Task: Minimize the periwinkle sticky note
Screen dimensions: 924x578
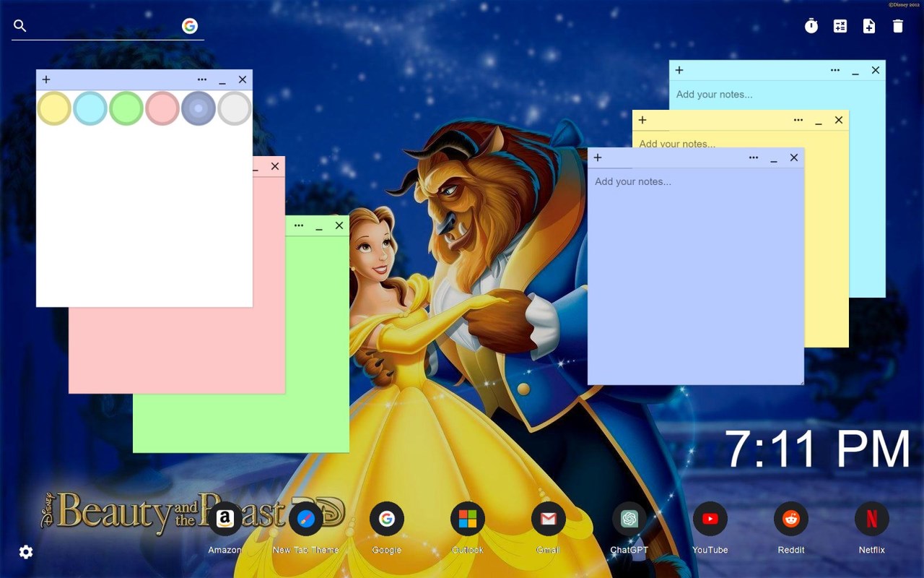Action: [x=774, y=158]
